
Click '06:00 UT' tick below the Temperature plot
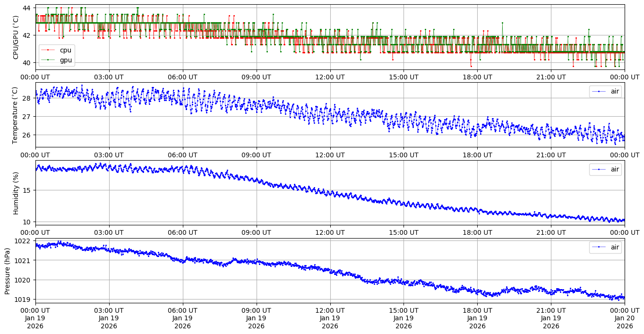tap(182, 154)
